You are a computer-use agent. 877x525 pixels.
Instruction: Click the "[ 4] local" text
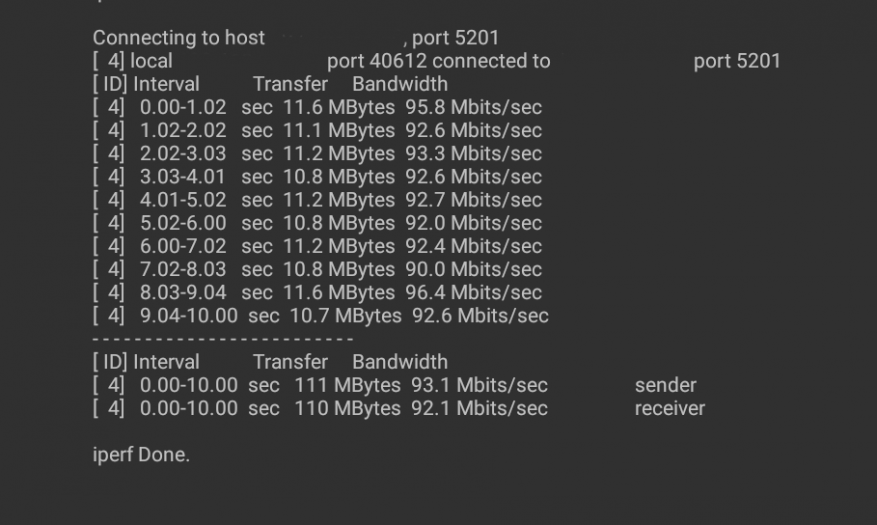click(x=132, y=61)
